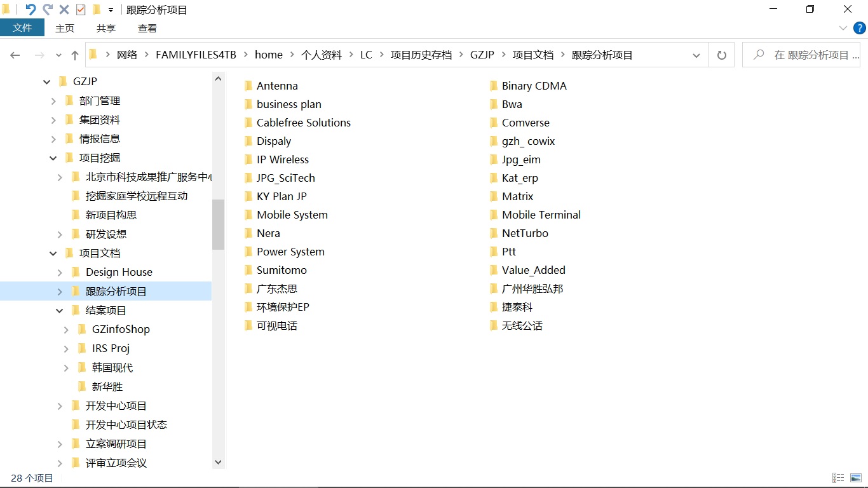868x488 pixels.
Task: Click the Matrix folder icon
Action: coord(494,196)
